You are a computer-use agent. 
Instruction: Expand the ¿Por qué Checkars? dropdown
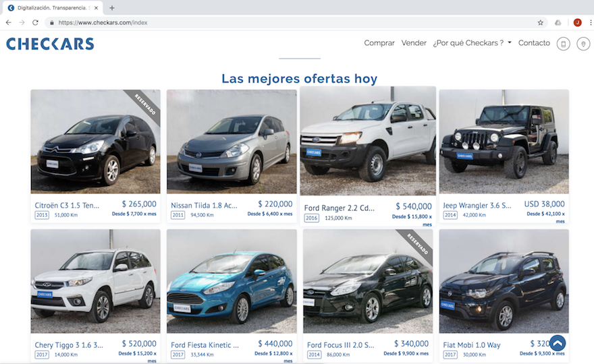pos(472,43)
